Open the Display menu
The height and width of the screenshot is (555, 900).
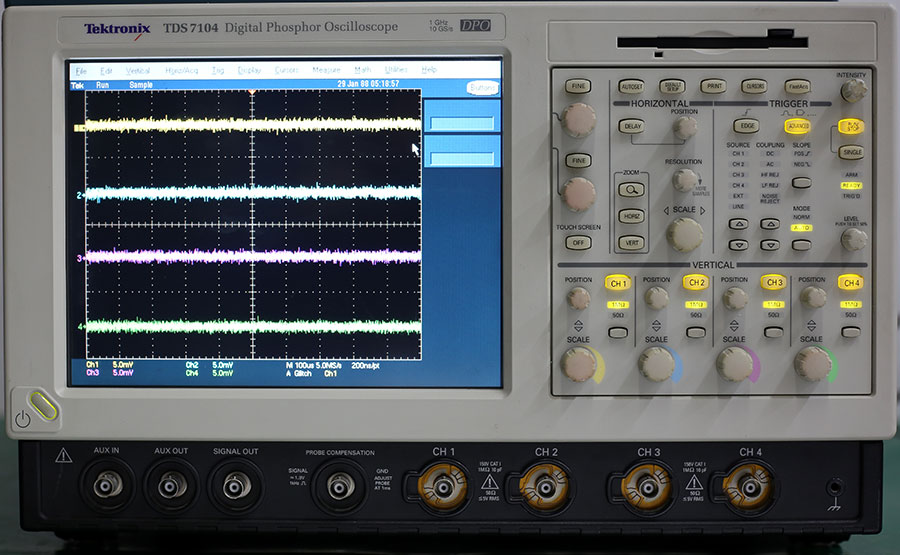point(249,70)
